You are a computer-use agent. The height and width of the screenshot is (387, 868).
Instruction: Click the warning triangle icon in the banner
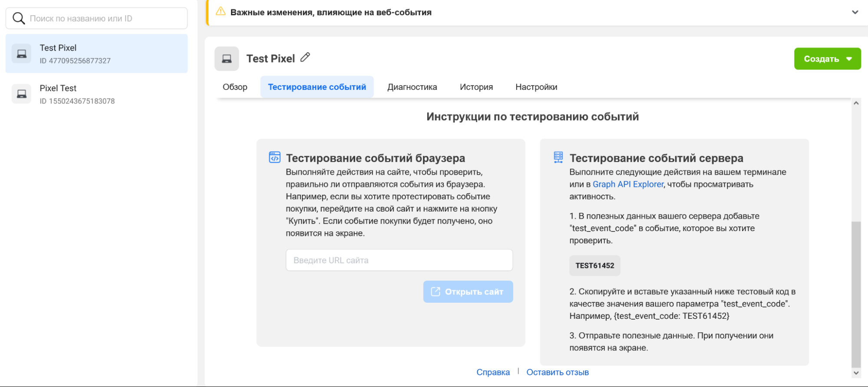point(221,12)
